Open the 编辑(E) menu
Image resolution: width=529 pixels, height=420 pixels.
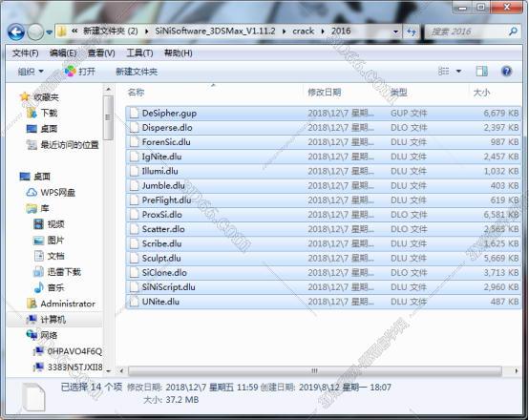(x=63, y=52)
